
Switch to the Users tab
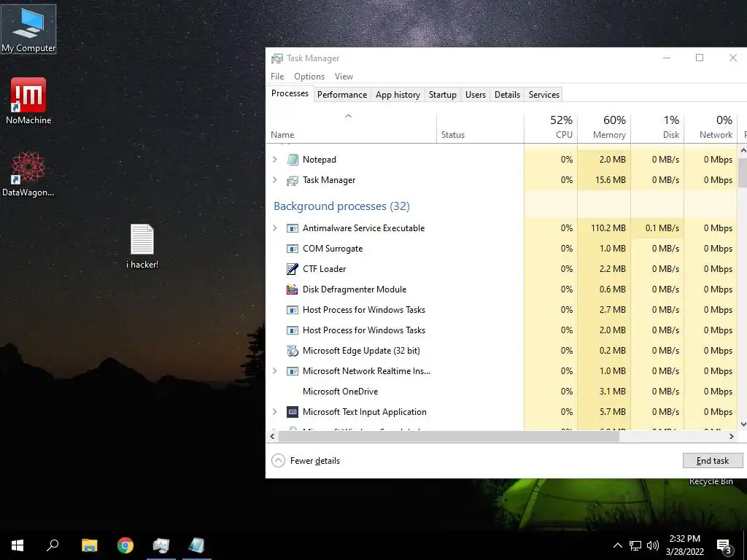click(x=476, y=95)
